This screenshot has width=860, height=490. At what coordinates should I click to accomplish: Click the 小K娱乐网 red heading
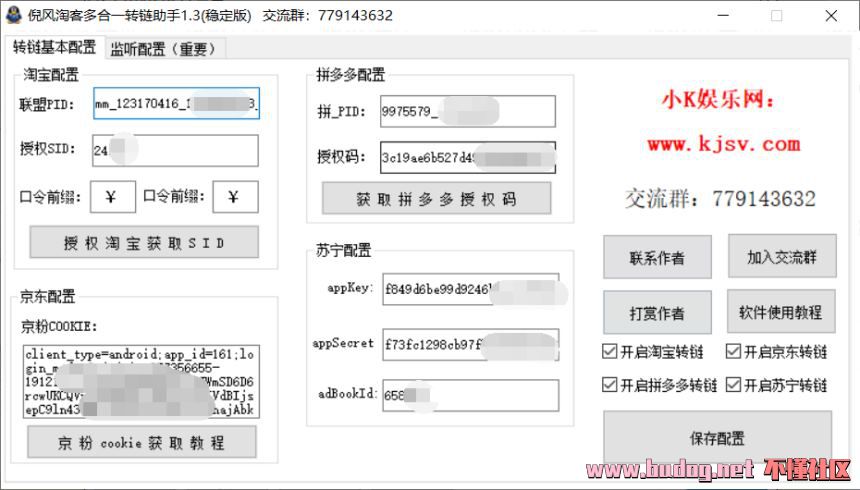click(718, 99)
